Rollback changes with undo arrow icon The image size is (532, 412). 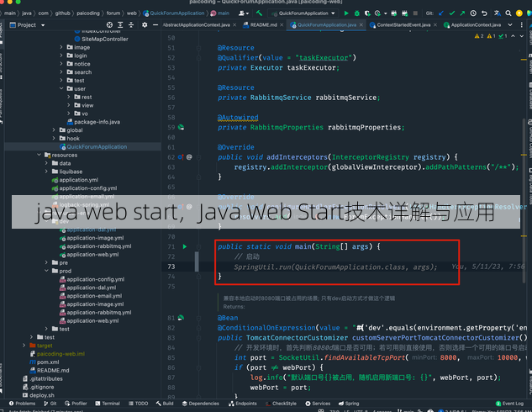point(484,13)
